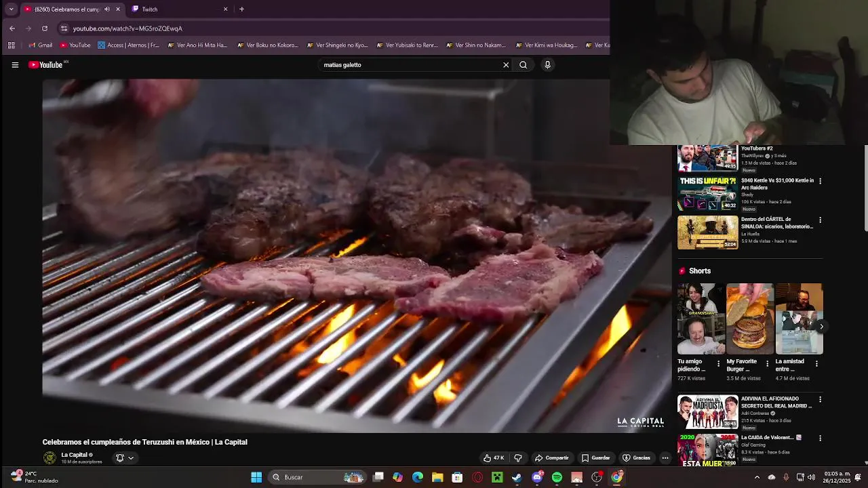The height and width of the screenshot is (488, 868).
Task: Open the La Capital channel name link
Action: [74, 455]
